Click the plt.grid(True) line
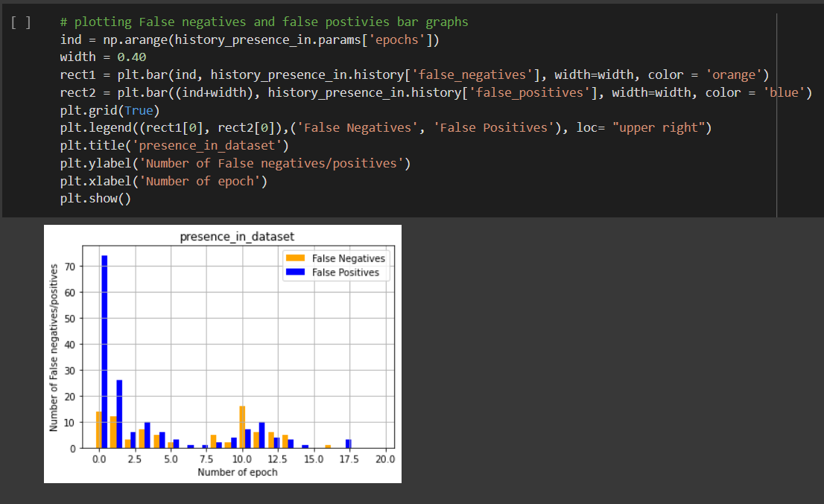824x504 pixels. [110, 111]
